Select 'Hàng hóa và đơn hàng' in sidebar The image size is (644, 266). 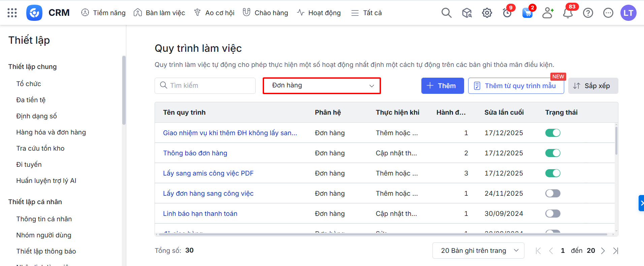coord(51,132)
